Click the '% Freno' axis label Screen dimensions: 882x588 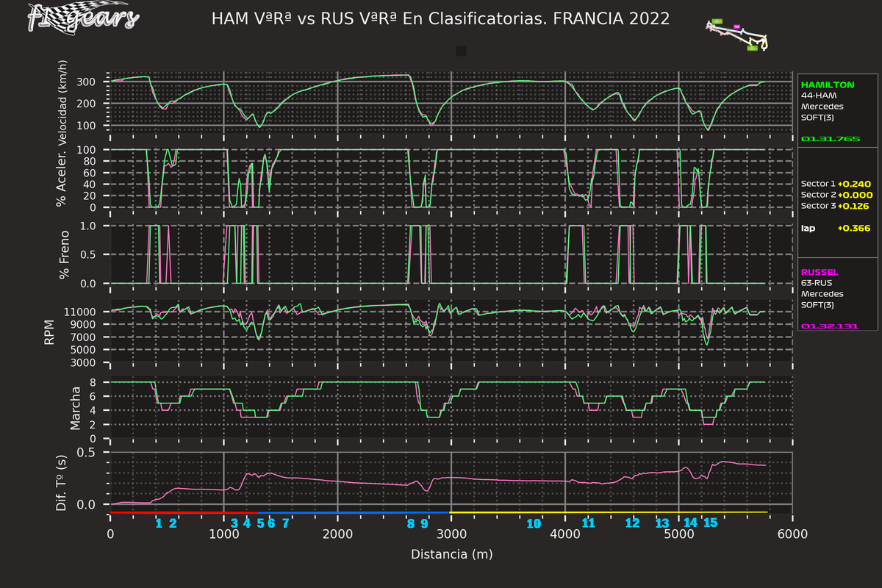[x=63, y=254]
